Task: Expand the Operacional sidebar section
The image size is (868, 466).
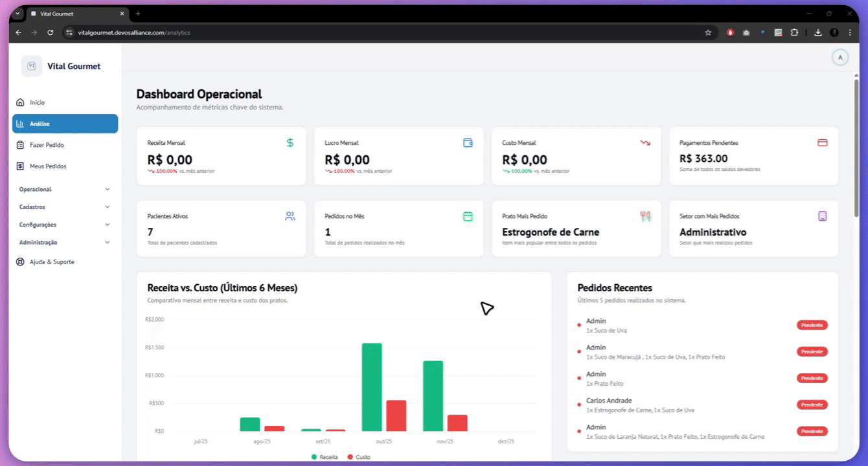Action: click(x=65, y=190)
